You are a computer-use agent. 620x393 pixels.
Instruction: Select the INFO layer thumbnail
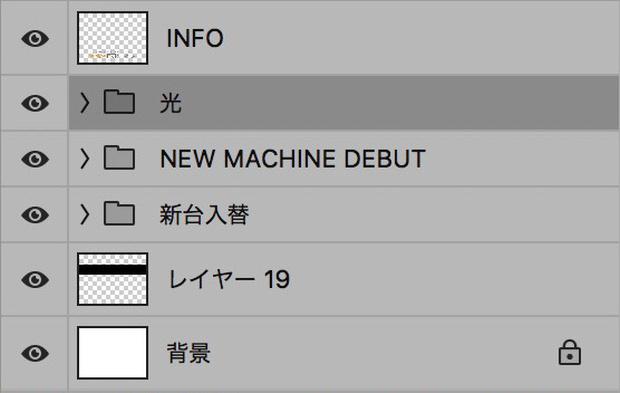tap(113, 38)
